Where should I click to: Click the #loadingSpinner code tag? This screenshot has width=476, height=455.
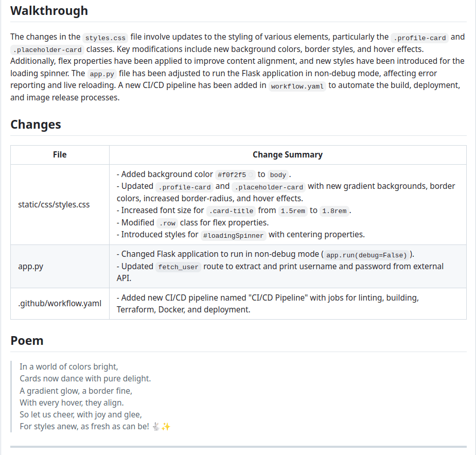234,235
